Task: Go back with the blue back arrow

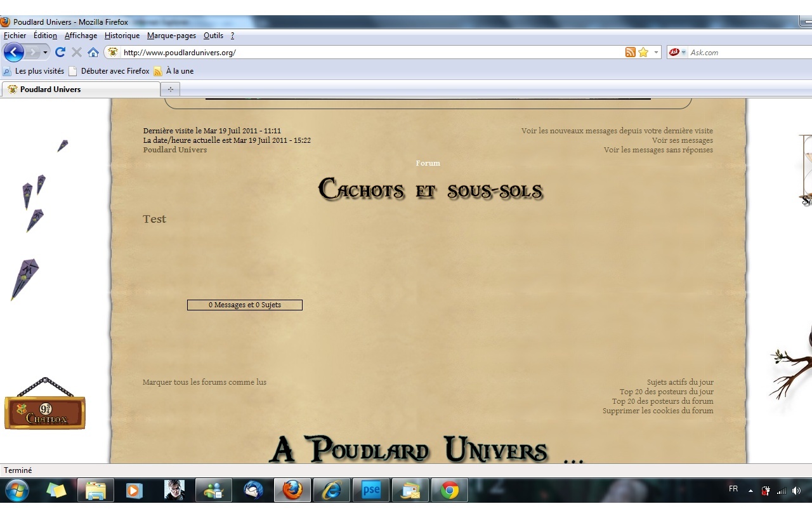Action: point(13,52)
